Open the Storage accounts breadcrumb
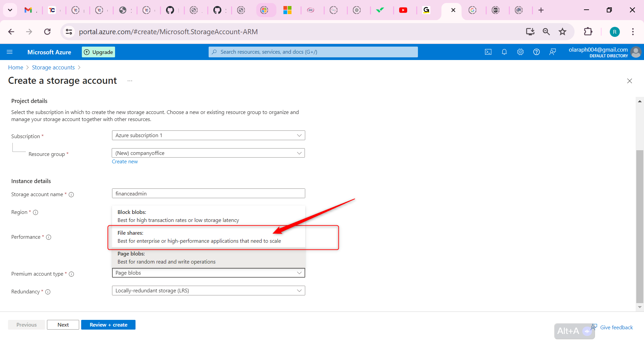The height and width of the screenshot is (342, 644). click(53, 67)
